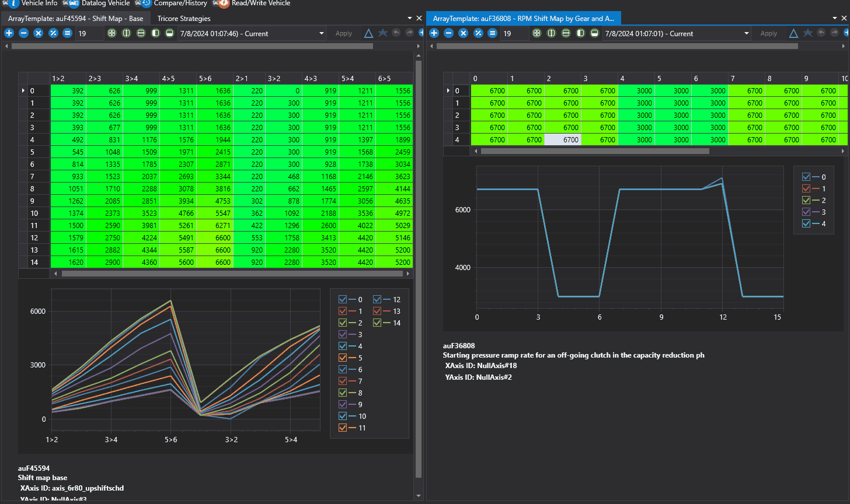Switch to the Tricore Strategies tab
The width and height of the screenshot is (850, 504).
184,19
